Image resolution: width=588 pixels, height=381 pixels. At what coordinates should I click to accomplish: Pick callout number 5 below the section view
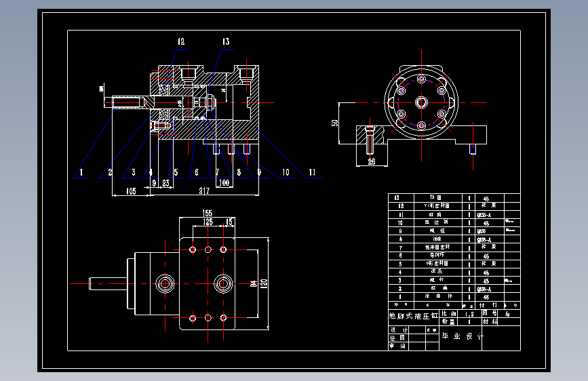(176, 172)
